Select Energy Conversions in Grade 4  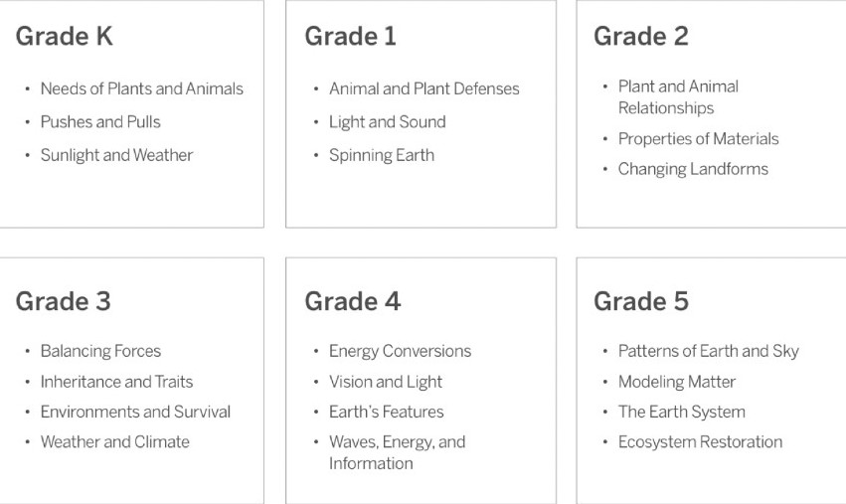click(400, 351)
